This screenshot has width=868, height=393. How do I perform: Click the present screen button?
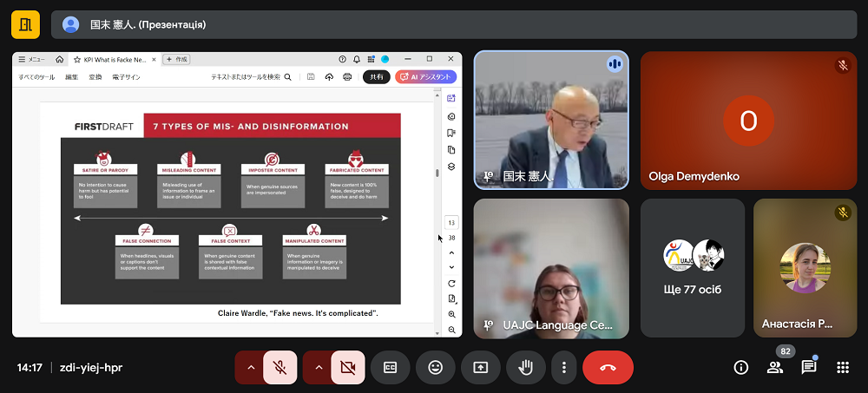click(480, 367)
